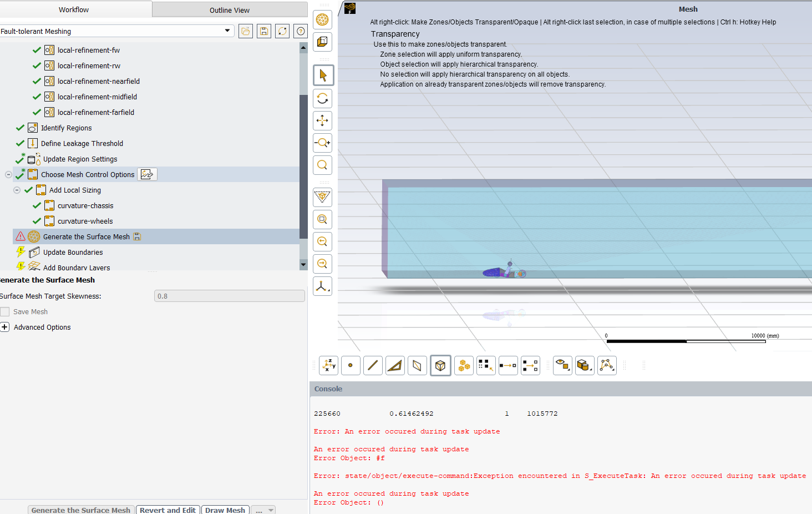The height and width of the screenshot is (514, 812).
Task: Collapse the Add Local Sizing node
Action: (17, 190)
